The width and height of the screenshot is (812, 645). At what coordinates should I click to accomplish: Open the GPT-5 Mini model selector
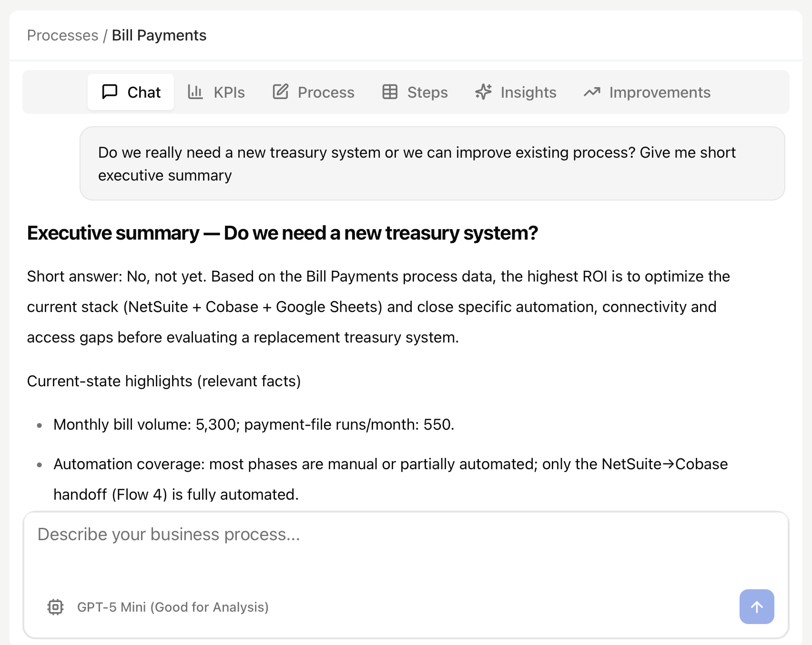(x=173, y=607)
